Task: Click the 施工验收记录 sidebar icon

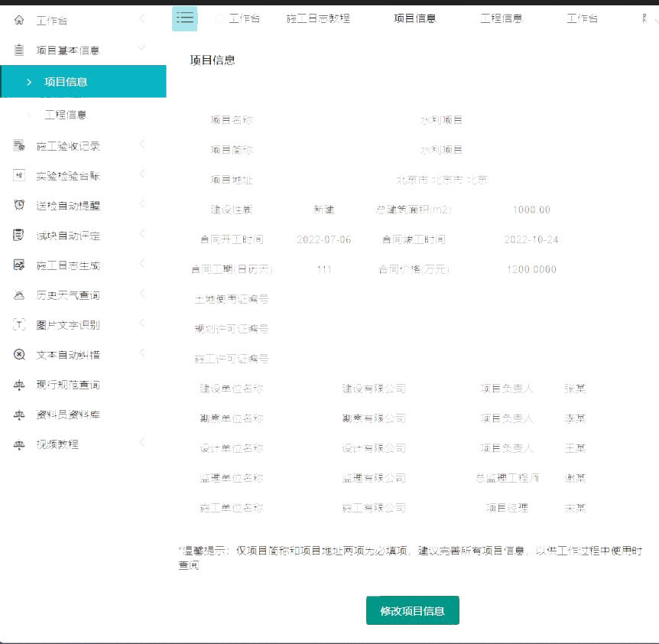Action: [x=19, y=145]
